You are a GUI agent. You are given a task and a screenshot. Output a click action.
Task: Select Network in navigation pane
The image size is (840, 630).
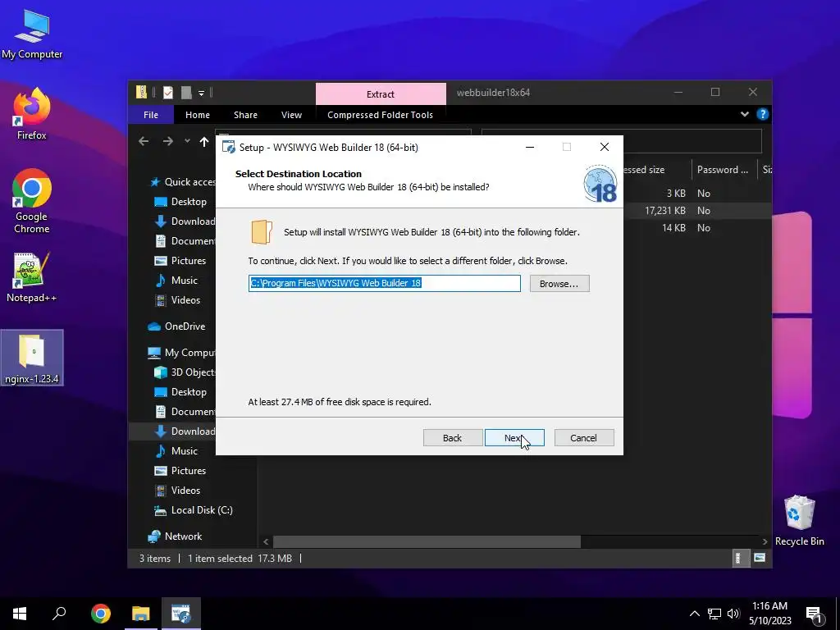click(176, 536)
